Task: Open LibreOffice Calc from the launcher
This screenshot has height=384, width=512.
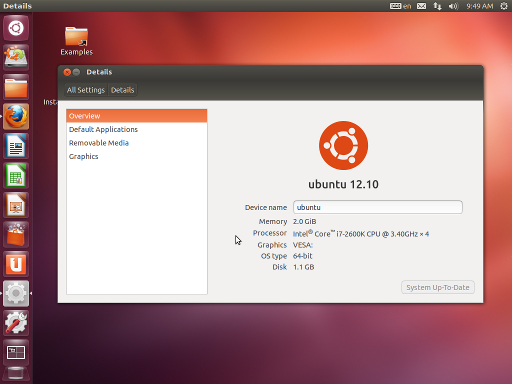Action: point(16,175)
